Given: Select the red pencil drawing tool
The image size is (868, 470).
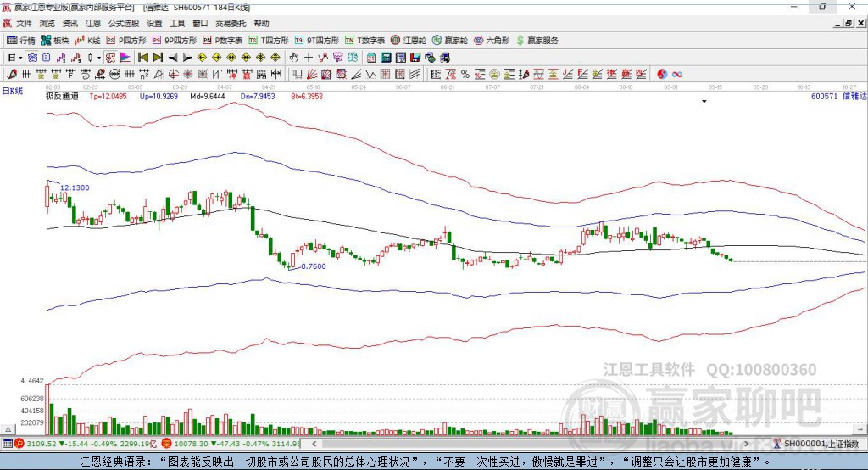Looking at the screenshot, I should pos(12,75).
